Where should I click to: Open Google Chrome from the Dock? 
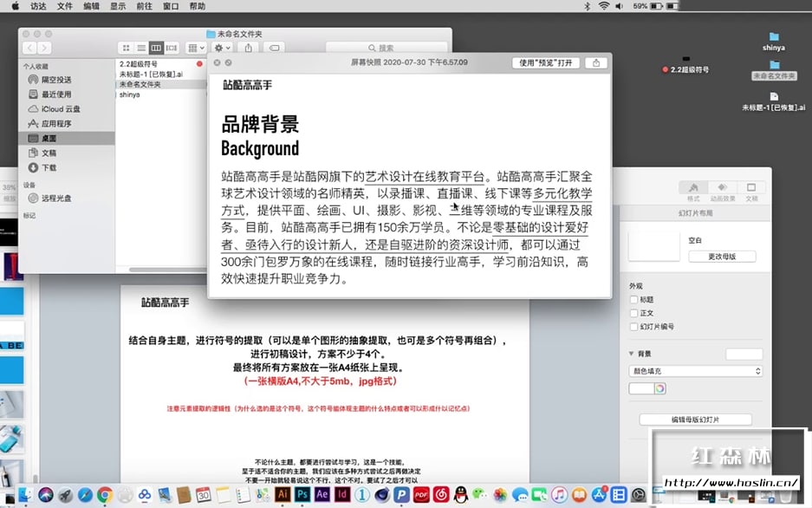tap(105, 495)
